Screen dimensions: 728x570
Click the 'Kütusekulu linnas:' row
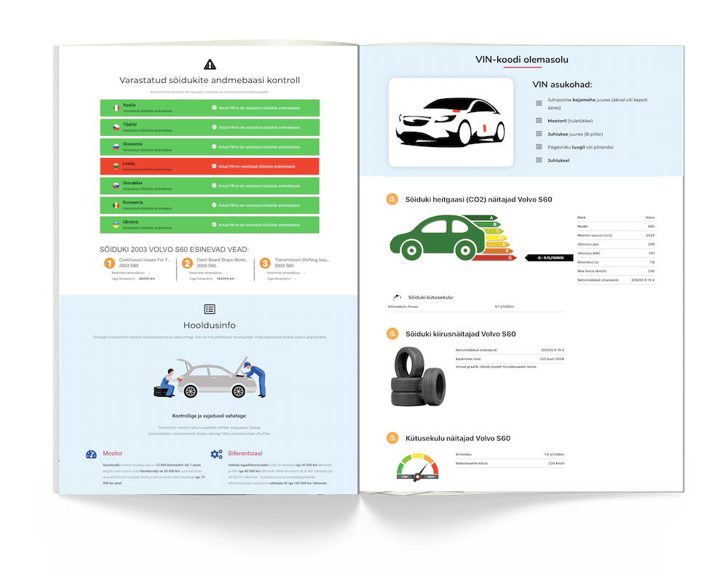click(x=475, y=306)
